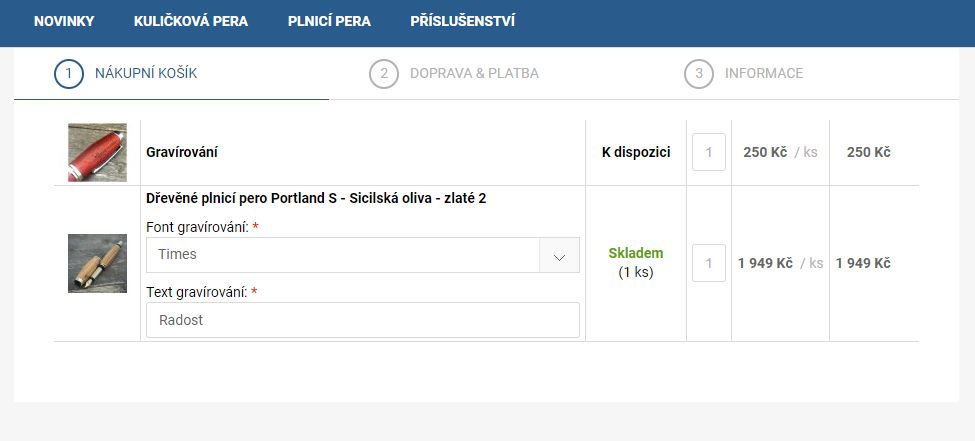This screenshot has height=441, width=975.
Task: Click step 3 circle icon
Action: pyautogui.click(x=699, y=73)
